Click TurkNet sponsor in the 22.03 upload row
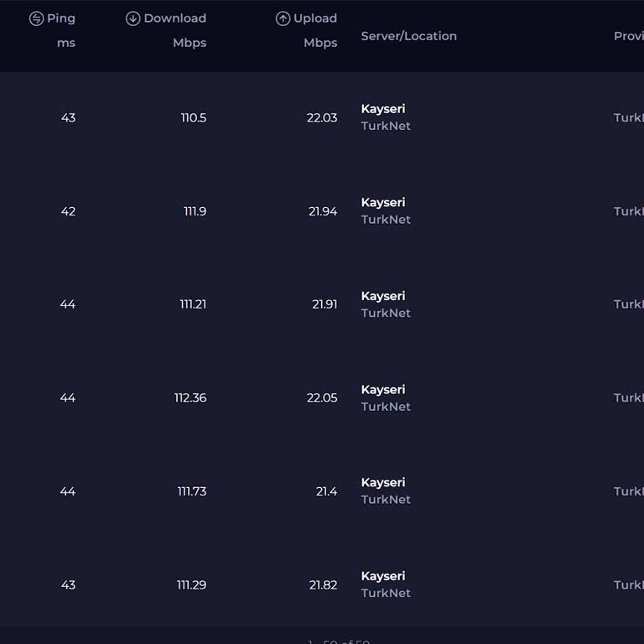Screen dimensions: 644x644 pyautogui.click(x=386, y=127)
